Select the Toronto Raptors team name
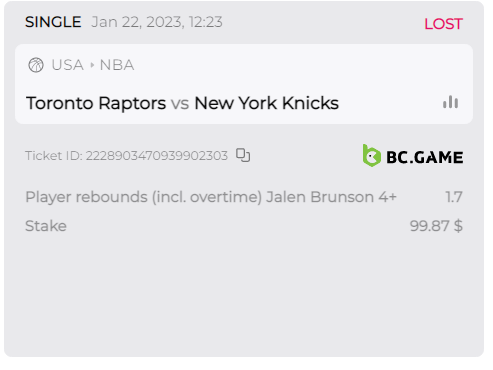Image resolution: width=493 pixels, height=370 pixels. pos(96,103)
